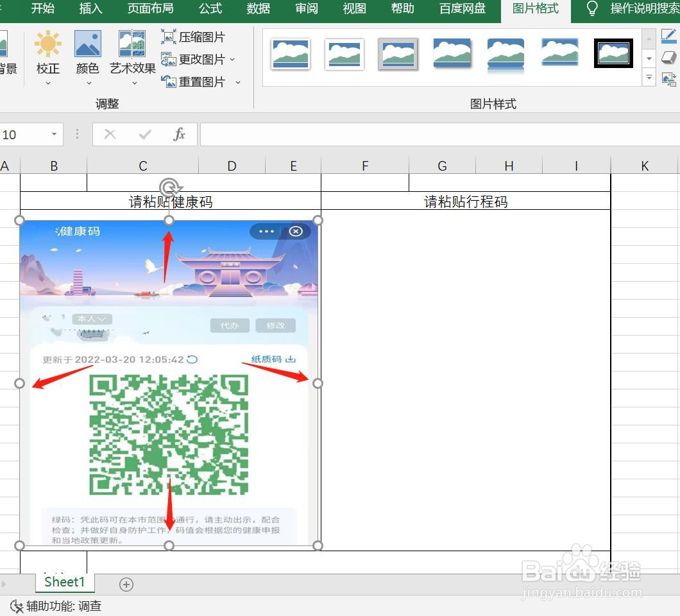Click the Name Box field
The height and width of the screenshot is (616, 680).
coord(24,135)
